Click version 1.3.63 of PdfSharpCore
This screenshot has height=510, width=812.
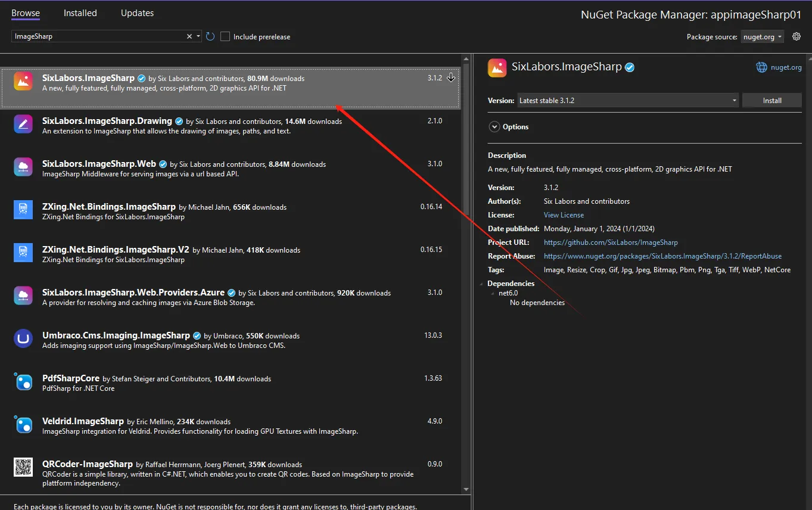click(x=434, y=378)
